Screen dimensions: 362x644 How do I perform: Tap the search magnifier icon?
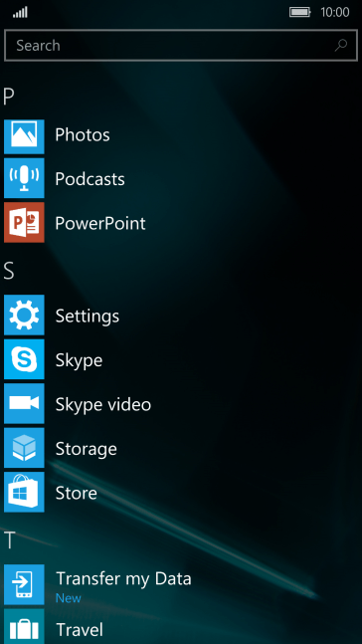click(341, 45)
